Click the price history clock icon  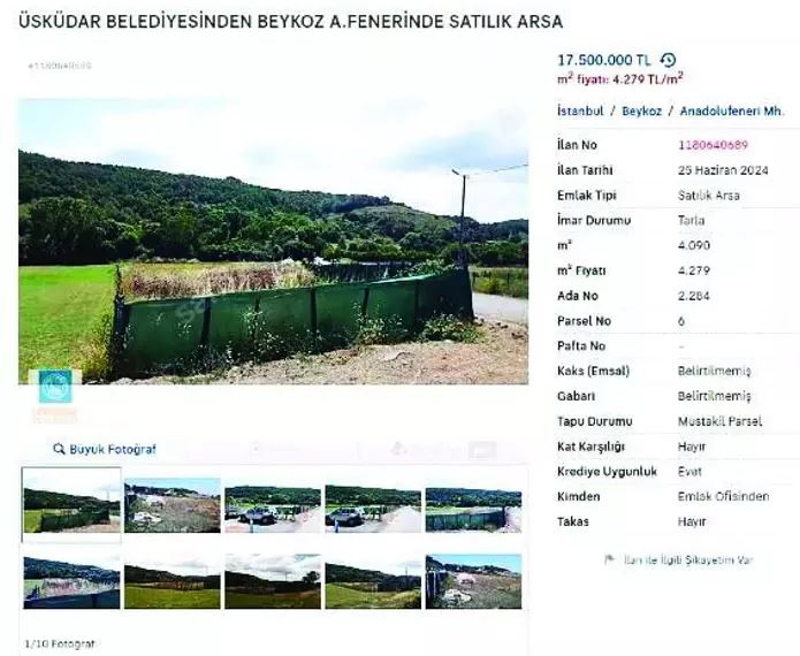click(669, 60)
